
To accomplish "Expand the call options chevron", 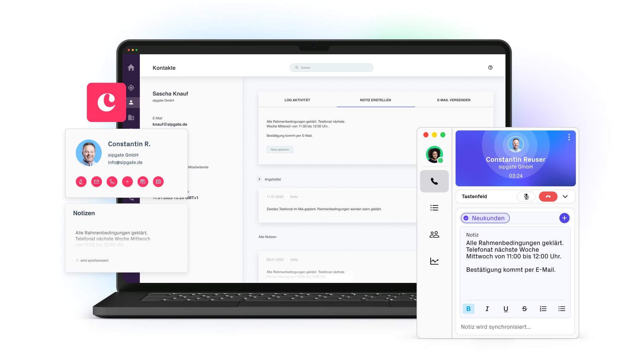I will coord(565,196).
